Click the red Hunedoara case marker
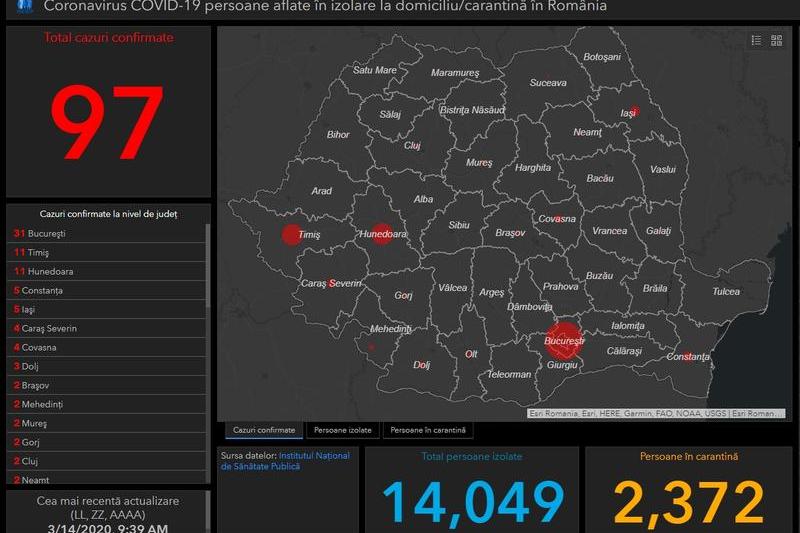 [381, 233]
